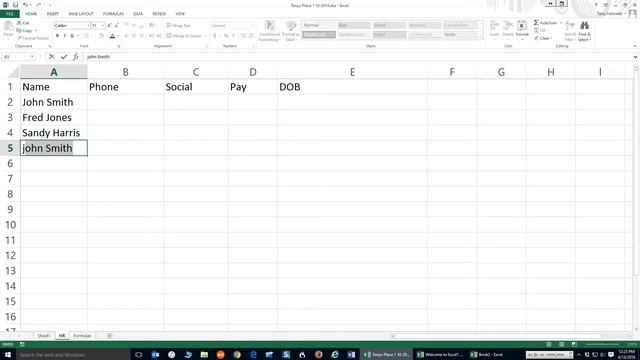This screenshot has height=360, width=640.
Task: Open Welcome to Excel taskbar window
Action: point(441,355)
